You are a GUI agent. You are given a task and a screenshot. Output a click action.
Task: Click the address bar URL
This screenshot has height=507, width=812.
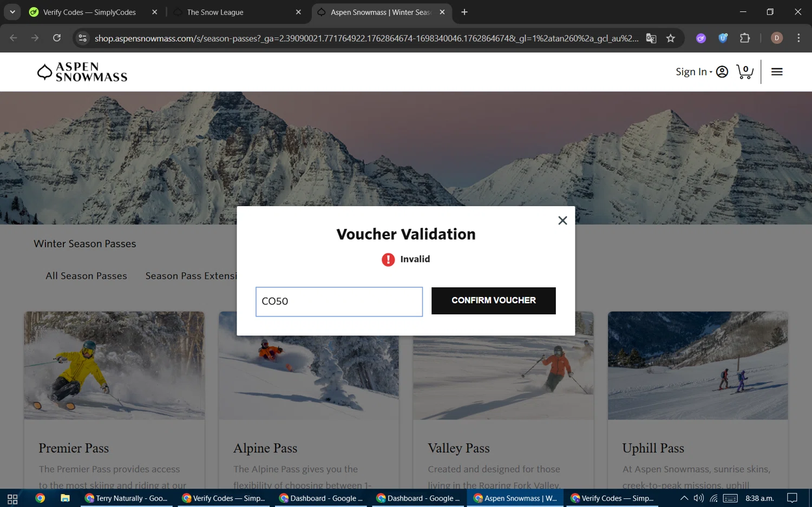366,38
